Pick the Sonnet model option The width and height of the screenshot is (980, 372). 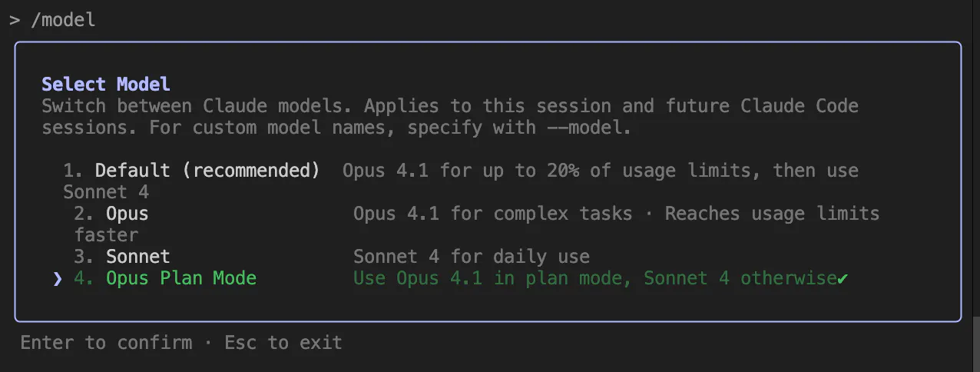click(137, 256)
